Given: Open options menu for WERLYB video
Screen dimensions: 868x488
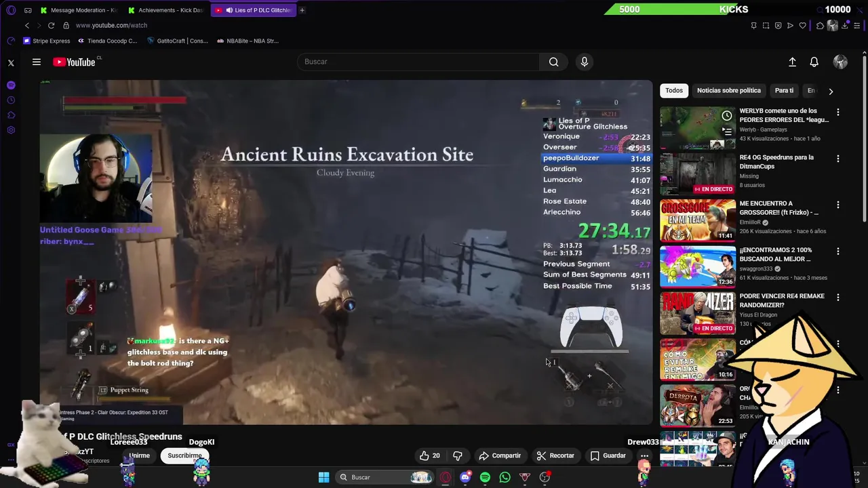Looking at the screenshot, I should point(838,112).
